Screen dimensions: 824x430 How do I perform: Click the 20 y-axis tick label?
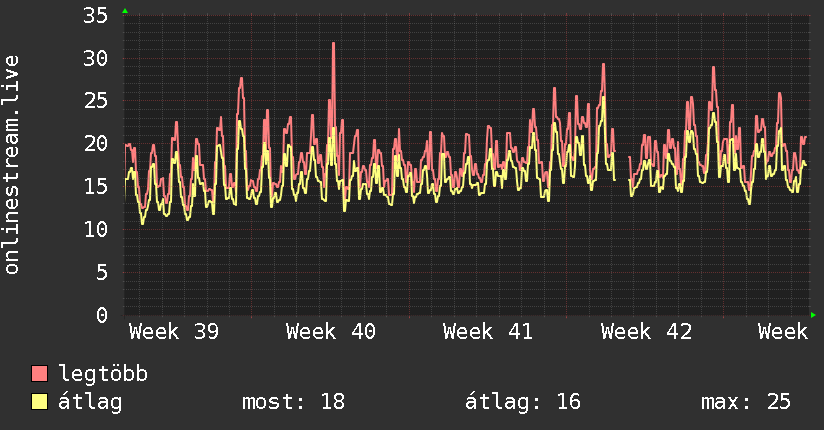[96, 144]
